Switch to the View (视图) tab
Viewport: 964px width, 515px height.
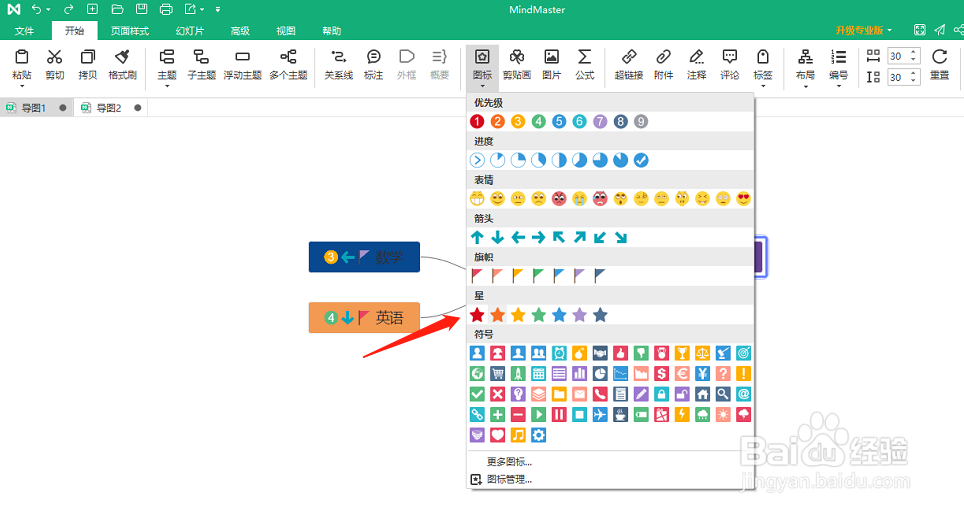coord(285,31)
